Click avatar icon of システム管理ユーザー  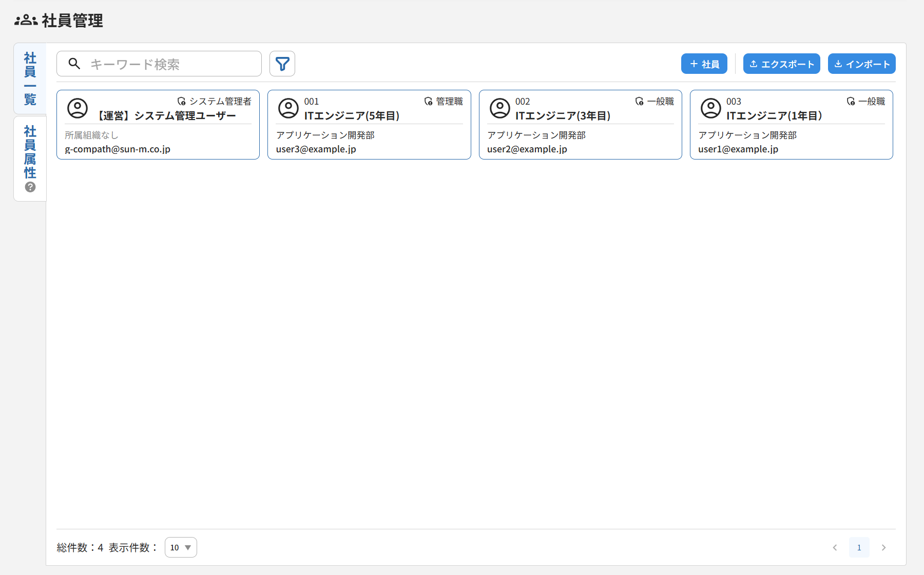tap(78, 108)
